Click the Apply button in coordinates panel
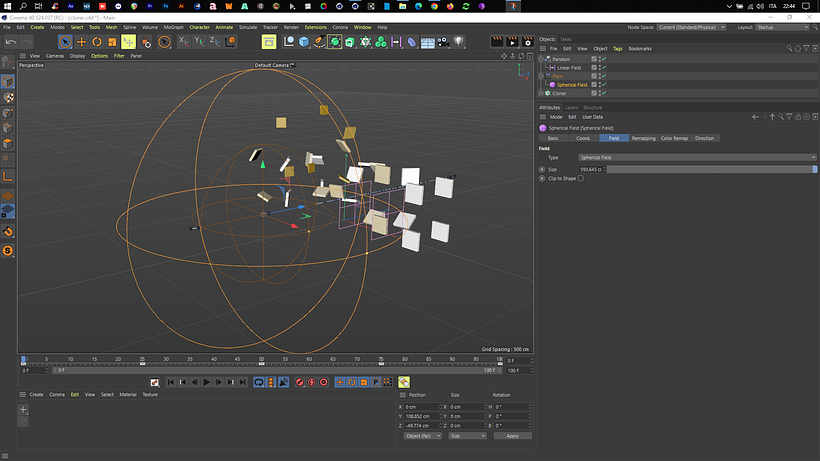The height and width of the screenshot is (461, 820). pyautogui.click(x=512, y=436)
